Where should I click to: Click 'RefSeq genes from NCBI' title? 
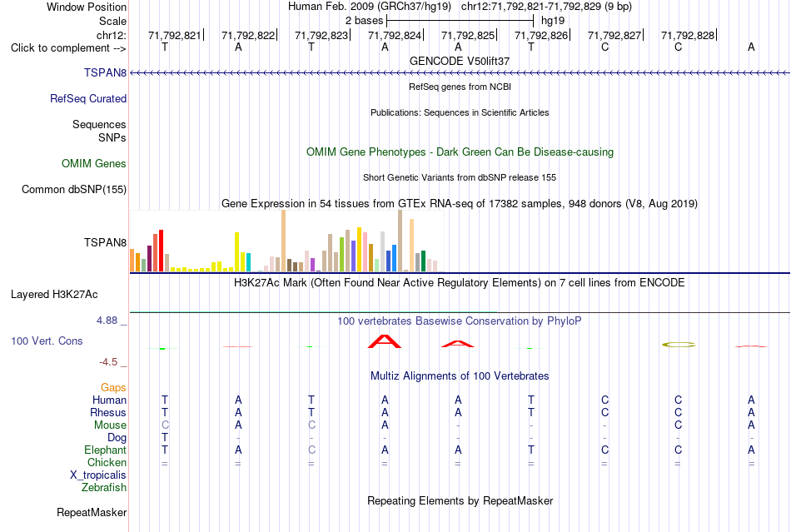point(460,87)
